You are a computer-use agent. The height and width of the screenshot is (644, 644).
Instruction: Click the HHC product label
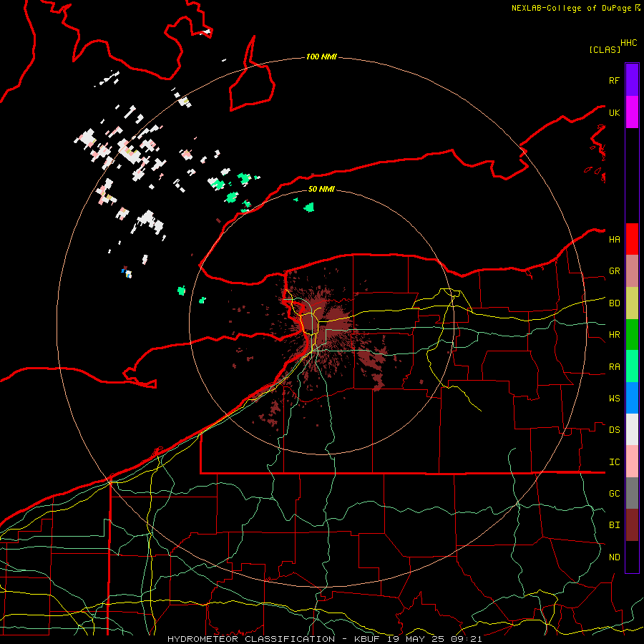[628, 43]
